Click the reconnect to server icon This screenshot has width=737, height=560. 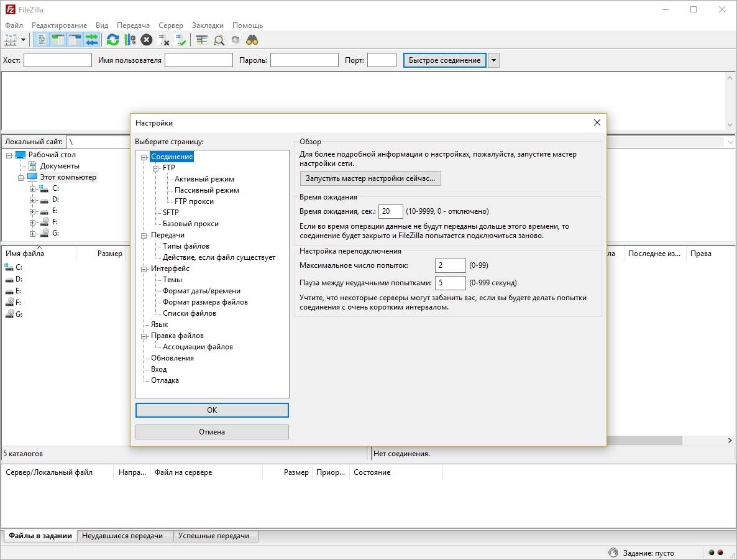(x=180, y=40)
